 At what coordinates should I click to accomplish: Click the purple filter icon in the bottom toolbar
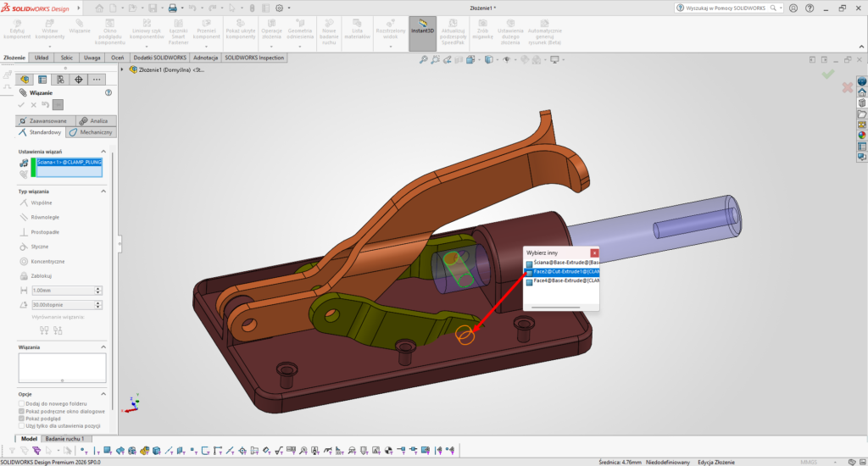36,451
